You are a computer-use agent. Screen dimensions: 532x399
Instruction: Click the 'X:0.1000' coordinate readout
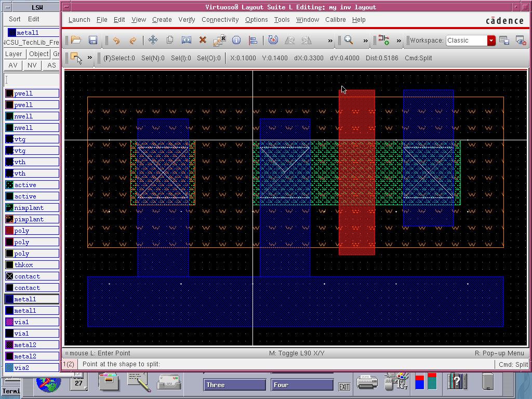[243, 58]
